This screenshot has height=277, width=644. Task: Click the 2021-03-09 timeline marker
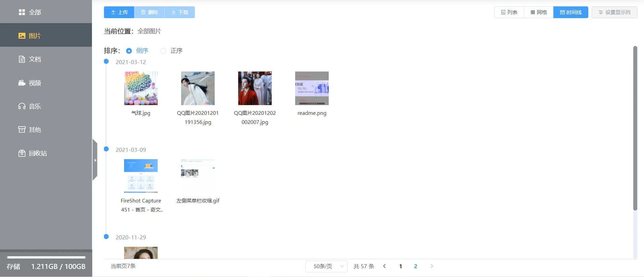106,149
